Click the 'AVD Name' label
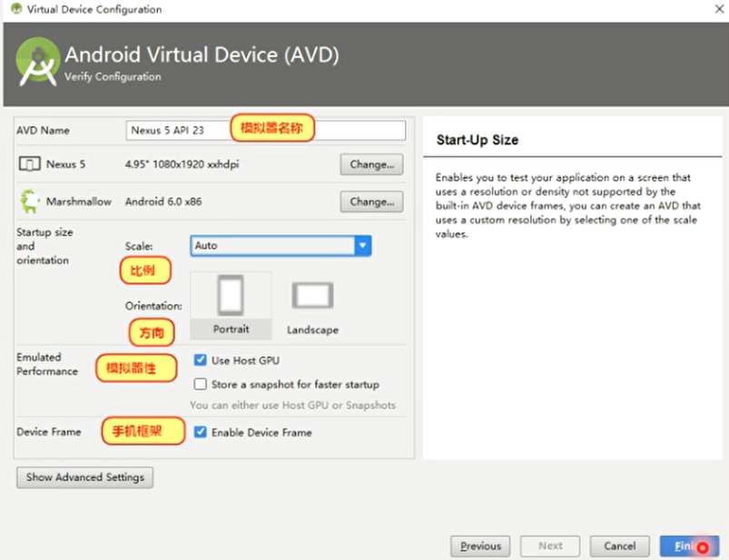 click(x=43, y=131)
